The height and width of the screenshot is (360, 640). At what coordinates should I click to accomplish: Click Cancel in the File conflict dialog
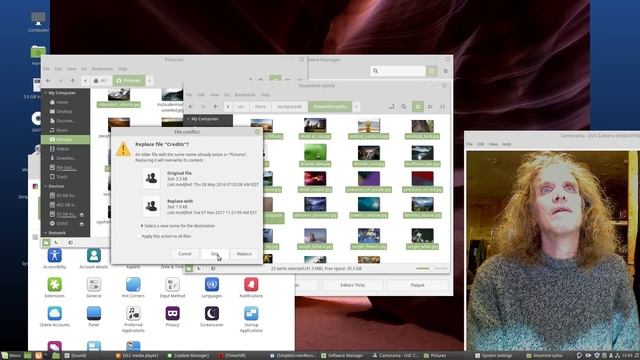(185, 254)
